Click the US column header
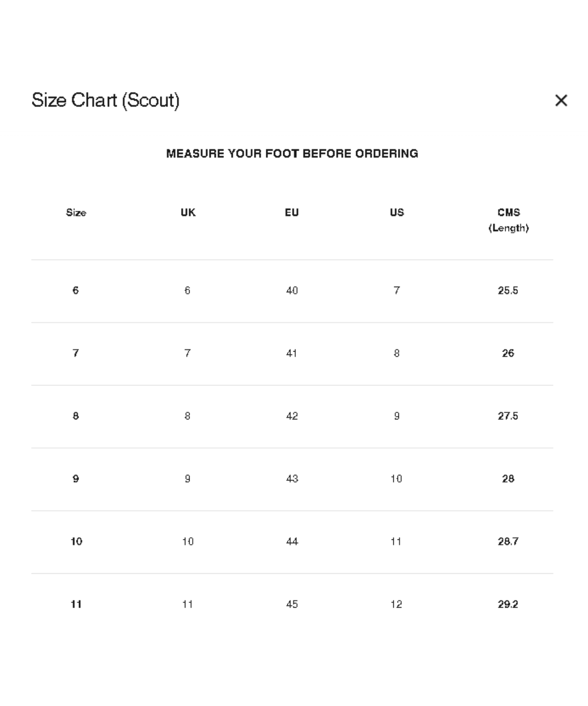 click(397, 212)
